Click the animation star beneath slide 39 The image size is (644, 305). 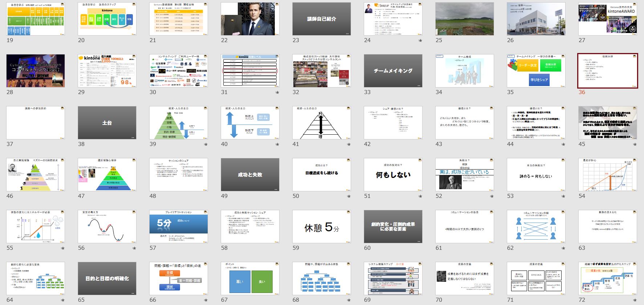206,145
